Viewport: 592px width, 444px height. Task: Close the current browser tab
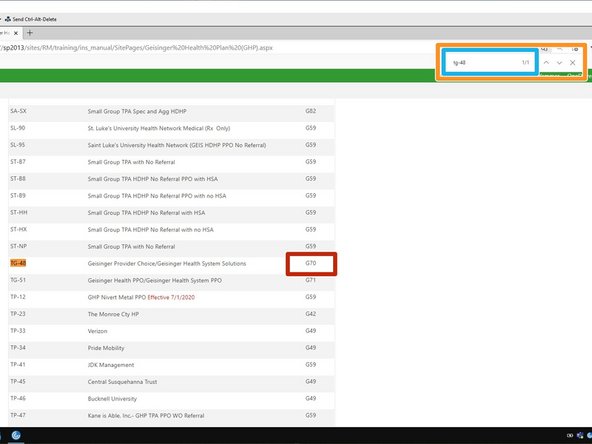coord(16,33)
